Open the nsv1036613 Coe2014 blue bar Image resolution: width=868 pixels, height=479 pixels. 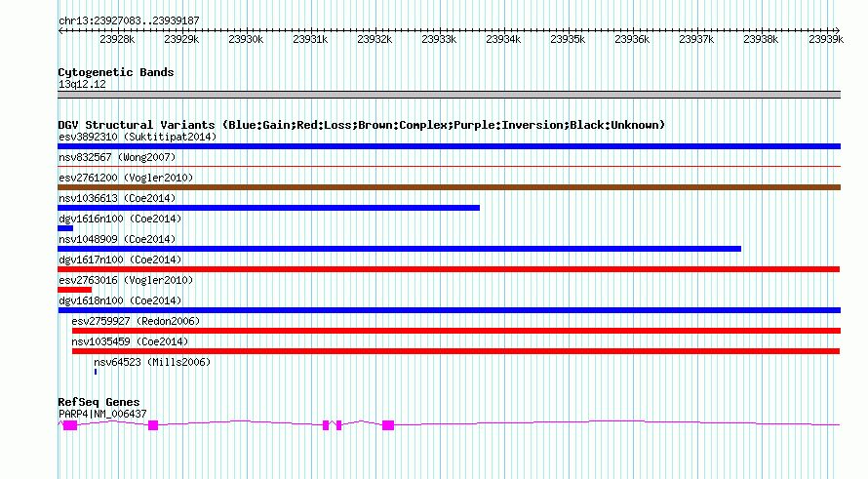(268, 208)
